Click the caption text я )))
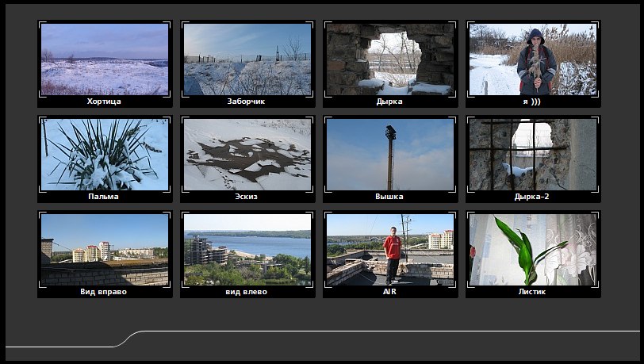The width and height of the screenshot is (644, 364). [532, 102]
